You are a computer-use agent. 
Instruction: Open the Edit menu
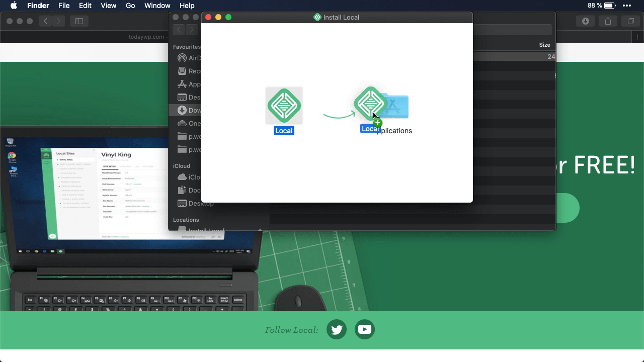click(x=85, y=6)
